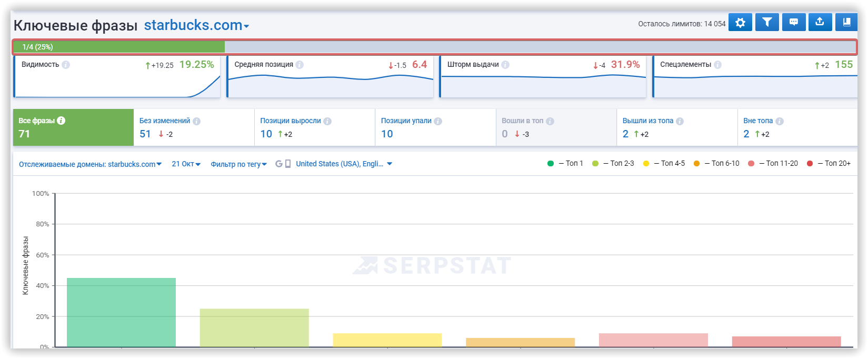
Task: Select the Позиции выросли tab
Action: click(315, 127)
